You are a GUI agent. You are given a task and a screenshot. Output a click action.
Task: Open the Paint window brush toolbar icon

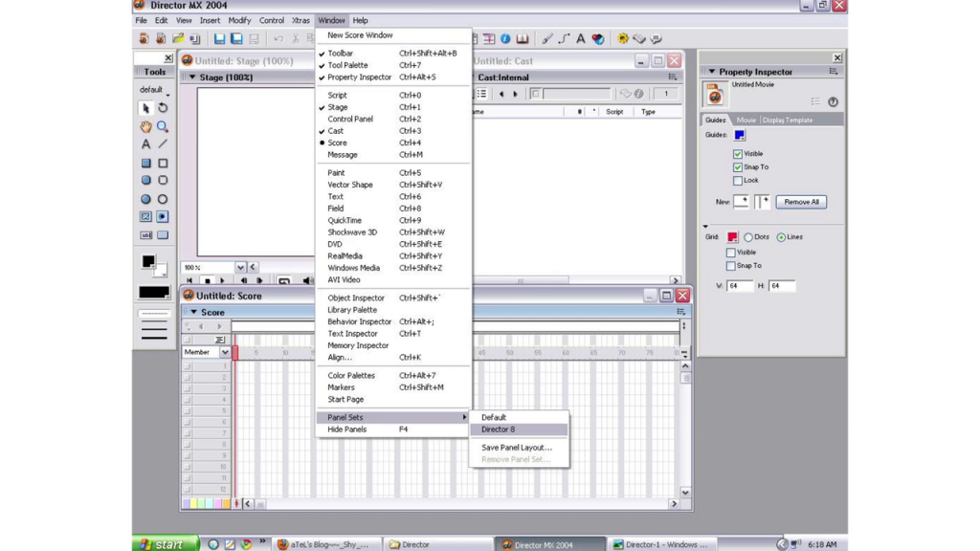[547, 38]
